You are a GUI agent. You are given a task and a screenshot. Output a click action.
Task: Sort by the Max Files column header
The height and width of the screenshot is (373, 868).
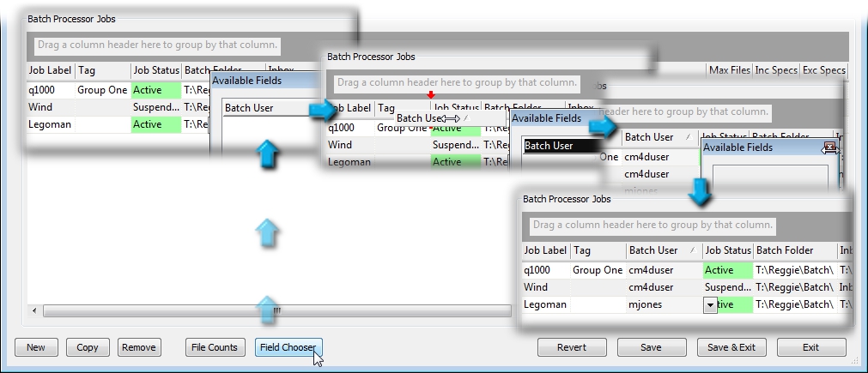729,70
